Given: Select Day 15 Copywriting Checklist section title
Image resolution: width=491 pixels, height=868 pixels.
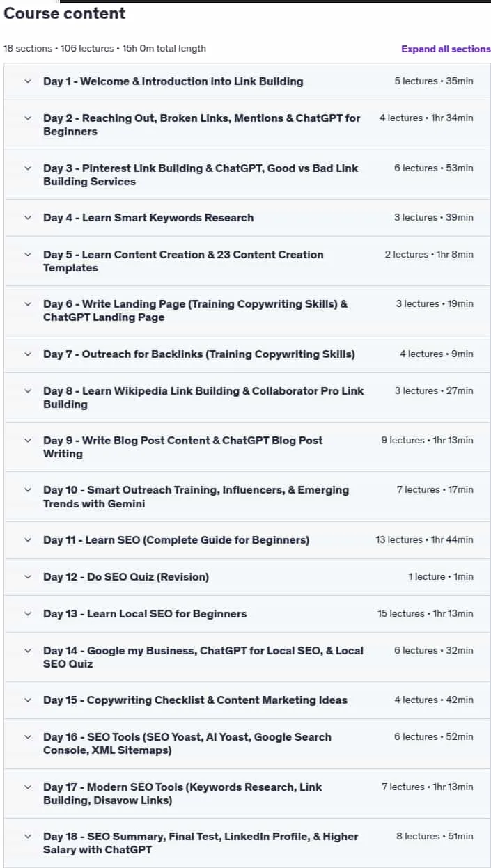Looking at the screenshot, I should click(x=195, y=700).
